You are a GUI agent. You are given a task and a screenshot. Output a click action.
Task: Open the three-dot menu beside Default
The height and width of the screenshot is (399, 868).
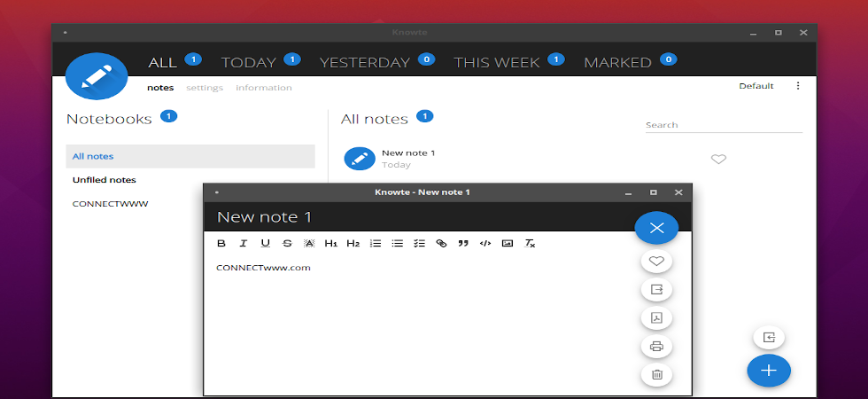[798, 86]
